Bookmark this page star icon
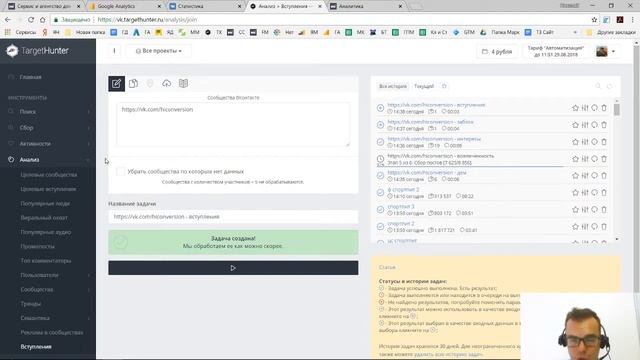Viewport: 640px width, 360px height. coord(594,20)
